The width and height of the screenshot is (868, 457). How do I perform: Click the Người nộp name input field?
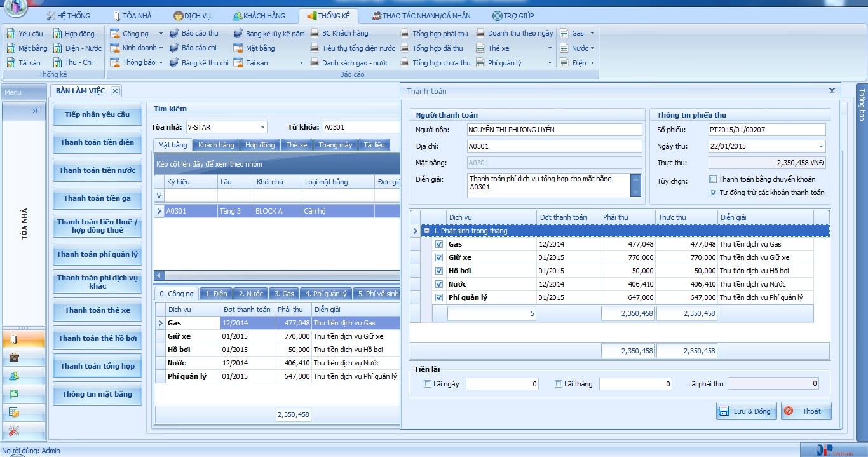point(554,130)
